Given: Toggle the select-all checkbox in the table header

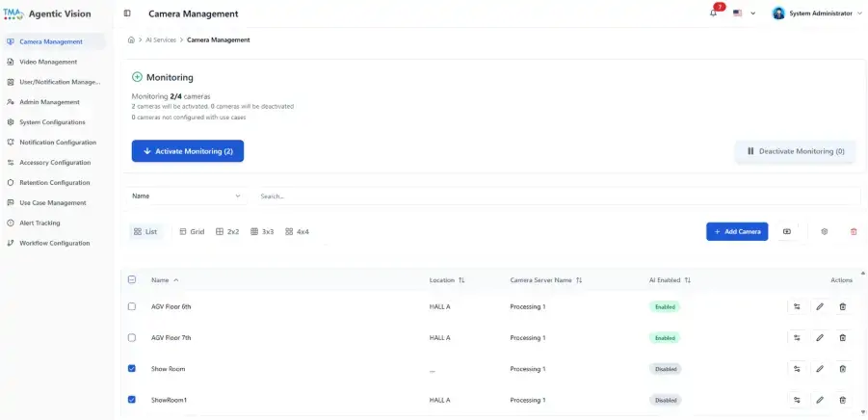Looking at the screenshot, I should click(132, 280).
